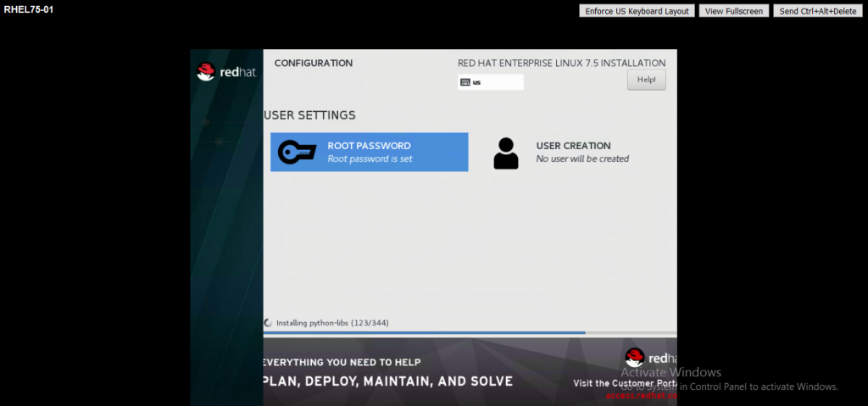Click 'RED HAT ENTERPRISE LINUX 7.5 INSTALLATION' text
Image resolution: width=868 pixels, height=406 pixels.
pyautogui.click(x=562, y=63)
